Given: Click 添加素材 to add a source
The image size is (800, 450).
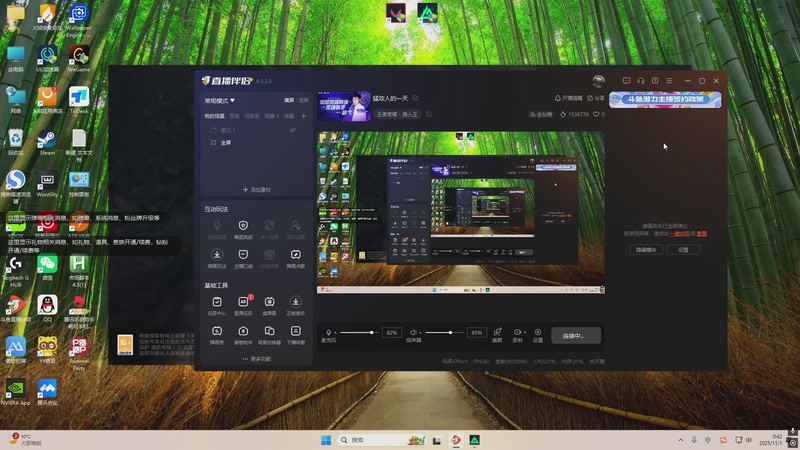Looking at the screenshot, I should [257, 190].
